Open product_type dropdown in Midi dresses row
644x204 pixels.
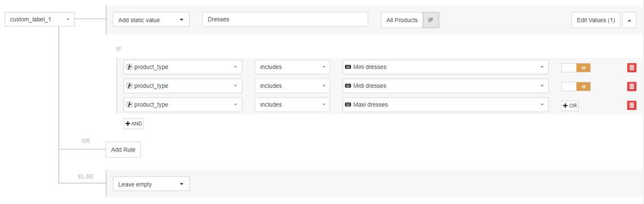pyautogui.click(x=182, y=86)
